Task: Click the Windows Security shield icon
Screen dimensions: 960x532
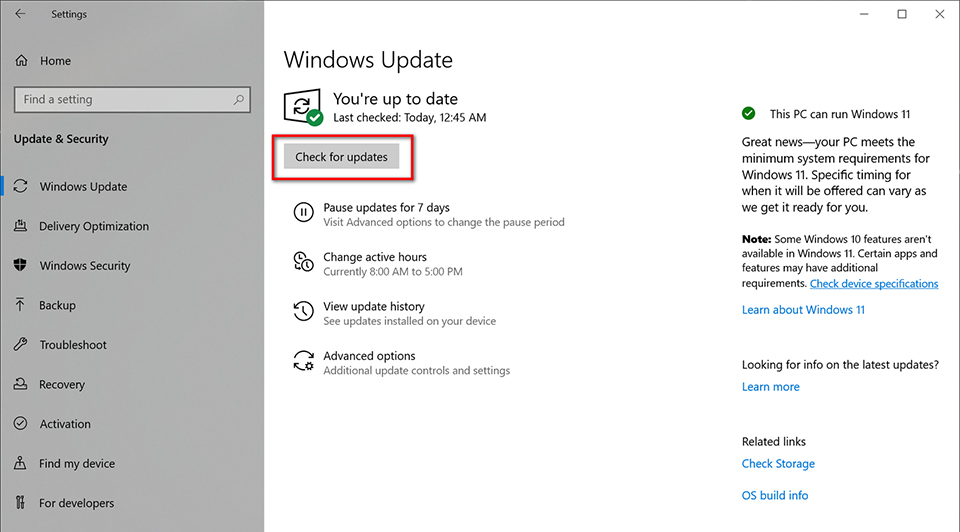Action: click(x=20, y=265)
